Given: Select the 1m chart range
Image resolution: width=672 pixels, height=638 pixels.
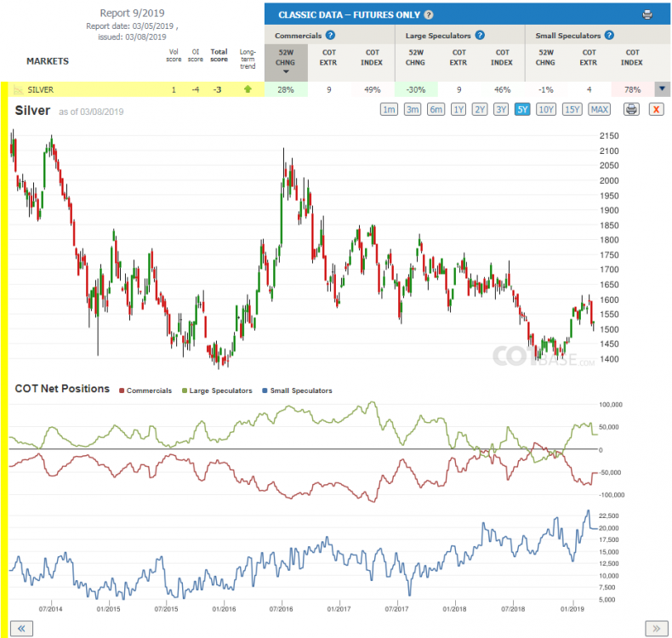Looking at the screenshot, I should click(x=389, y=110).
